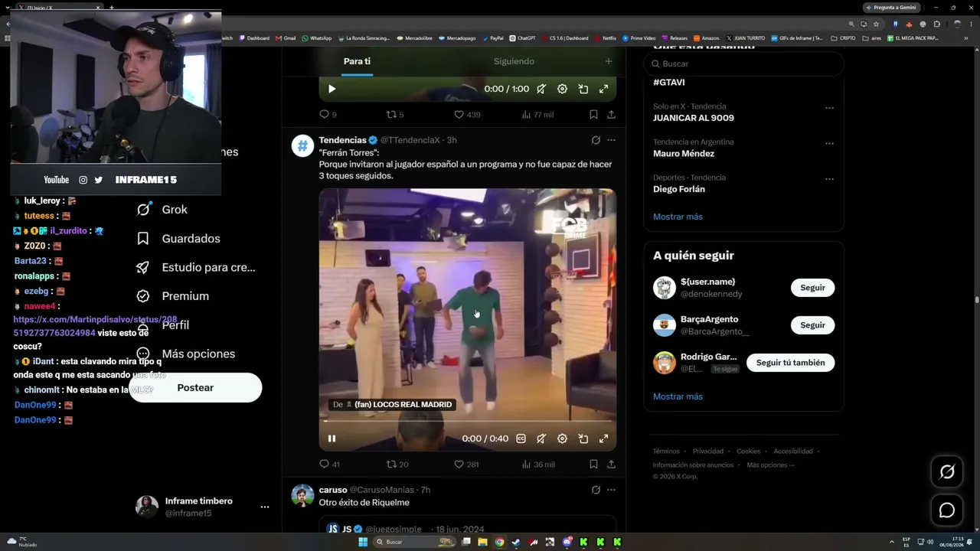980x551 pixels.
Task: Unmute the top 1:00 video
Action: coord(541,89)
